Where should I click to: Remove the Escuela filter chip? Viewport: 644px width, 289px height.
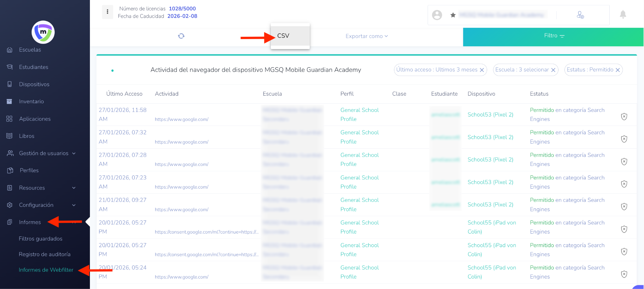553,70
